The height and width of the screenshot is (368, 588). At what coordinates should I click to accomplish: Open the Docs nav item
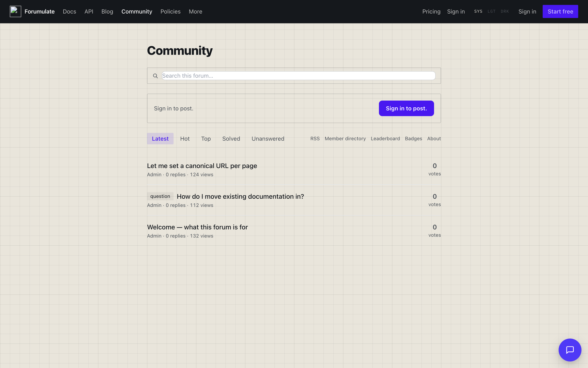(69, 12)
